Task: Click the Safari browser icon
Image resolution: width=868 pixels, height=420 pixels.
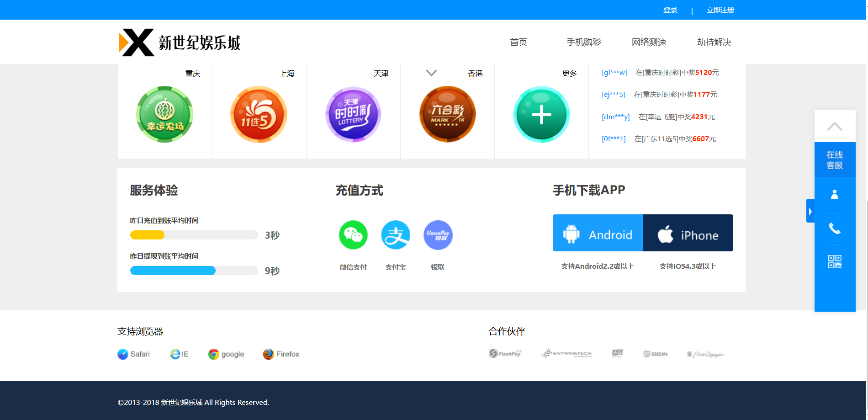Action: 133,354
